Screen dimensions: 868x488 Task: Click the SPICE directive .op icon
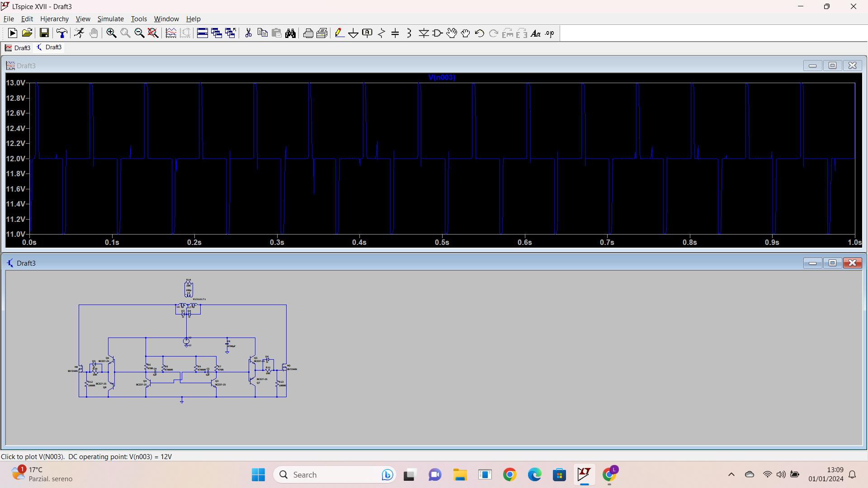[x=550, y=33]
